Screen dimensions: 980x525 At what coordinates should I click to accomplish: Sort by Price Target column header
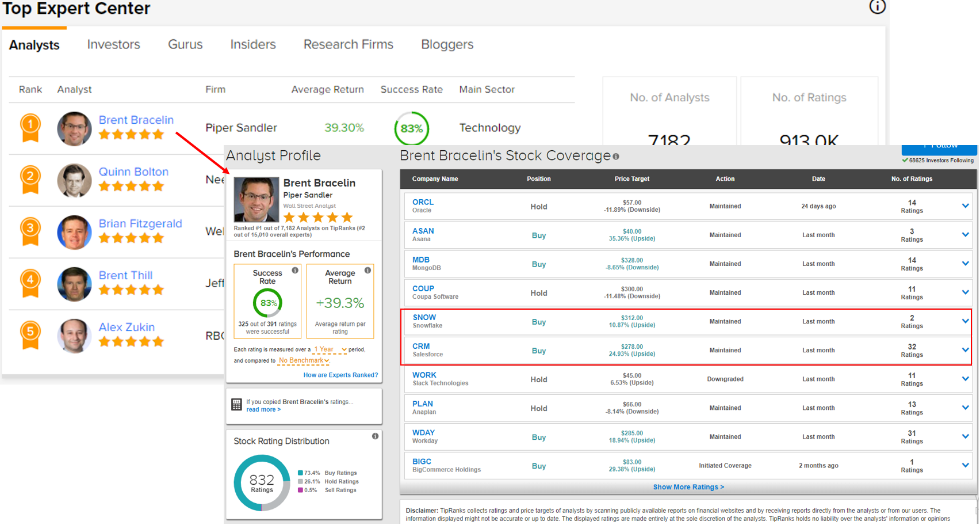(x=631, y=179)
